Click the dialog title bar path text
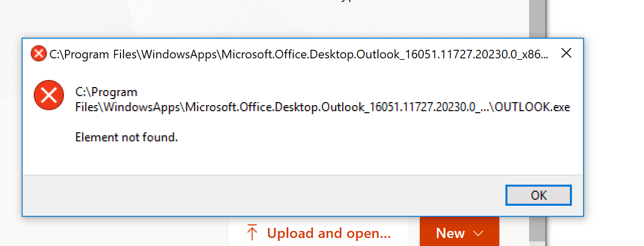This screenshot has width=644, height=246. click(299, 54)
